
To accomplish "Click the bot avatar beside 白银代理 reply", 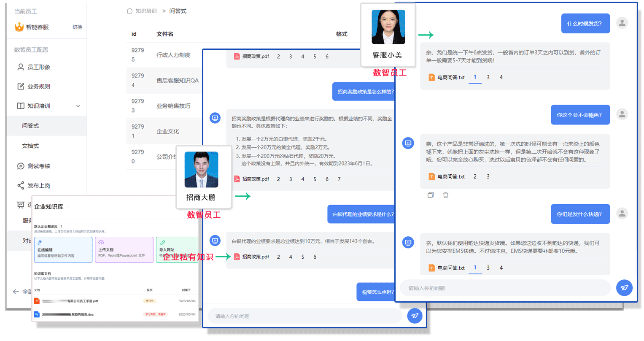I will 215,241.
